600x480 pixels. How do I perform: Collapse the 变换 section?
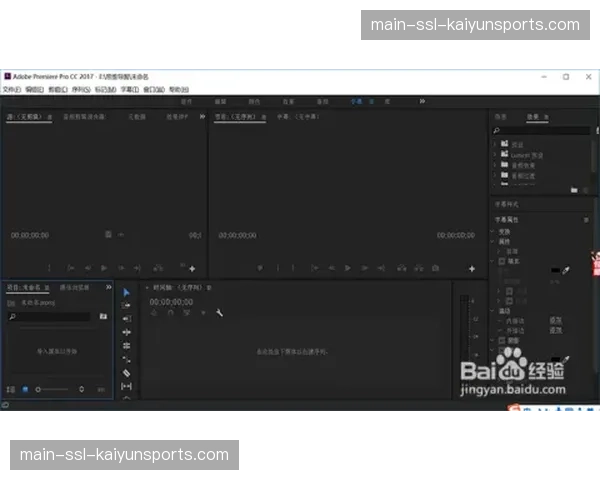pyautogui.click(x=493, y=232)
